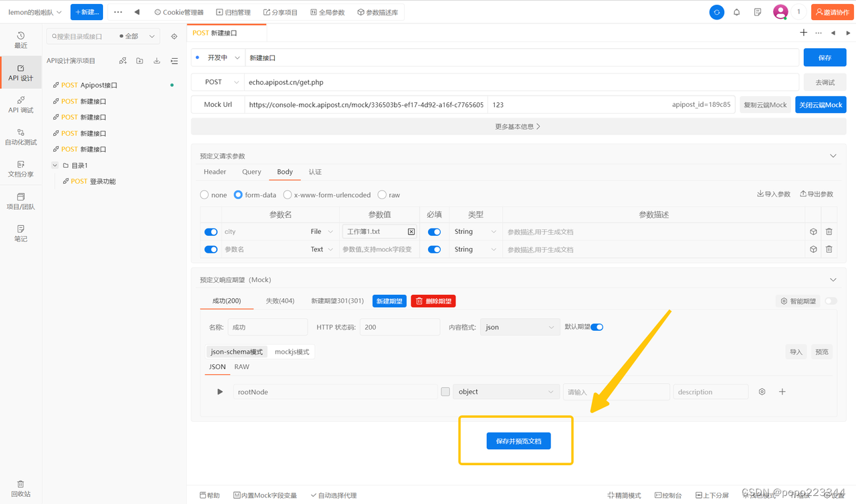The height and width of the screenshot is (504, 856).
Task: Change city parameter File type dropdown
Action: [x=322, y=232]
